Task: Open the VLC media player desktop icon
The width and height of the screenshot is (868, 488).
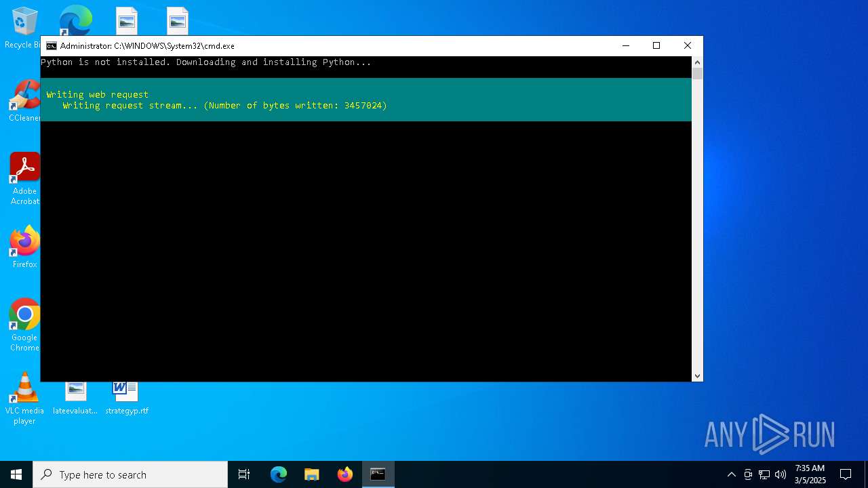Action: (24, 399)
